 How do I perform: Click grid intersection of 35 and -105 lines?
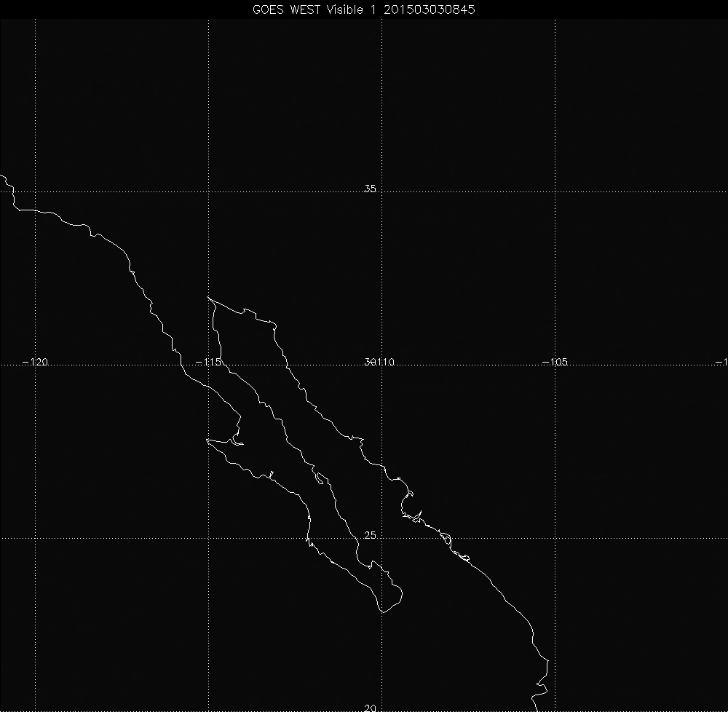[556, 192]
